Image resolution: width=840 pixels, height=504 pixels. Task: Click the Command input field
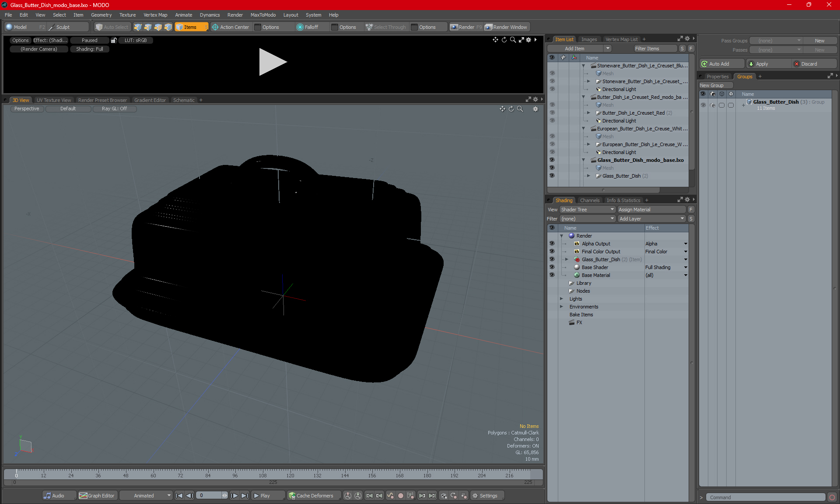click(x=766, y=497)
